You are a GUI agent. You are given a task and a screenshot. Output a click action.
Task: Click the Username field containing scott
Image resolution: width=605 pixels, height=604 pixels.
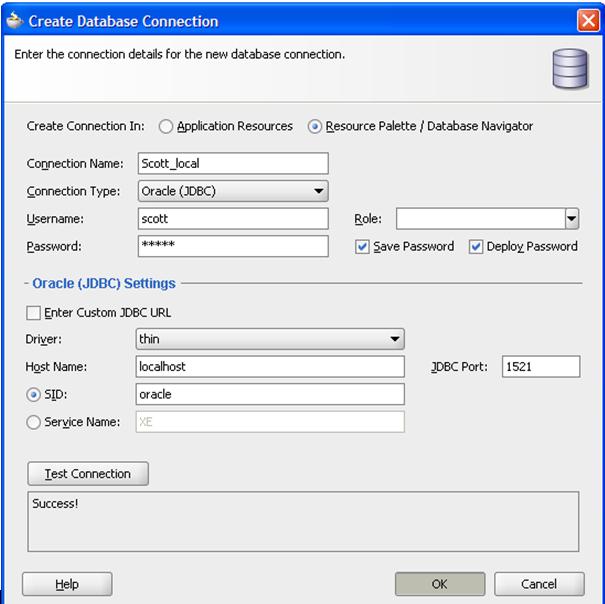click(x=232, y=219)
